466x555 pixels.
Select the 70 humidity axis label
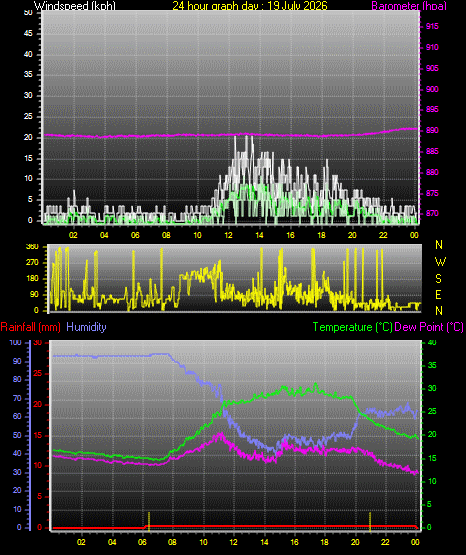pyautogui.click(x=17, y=398)
